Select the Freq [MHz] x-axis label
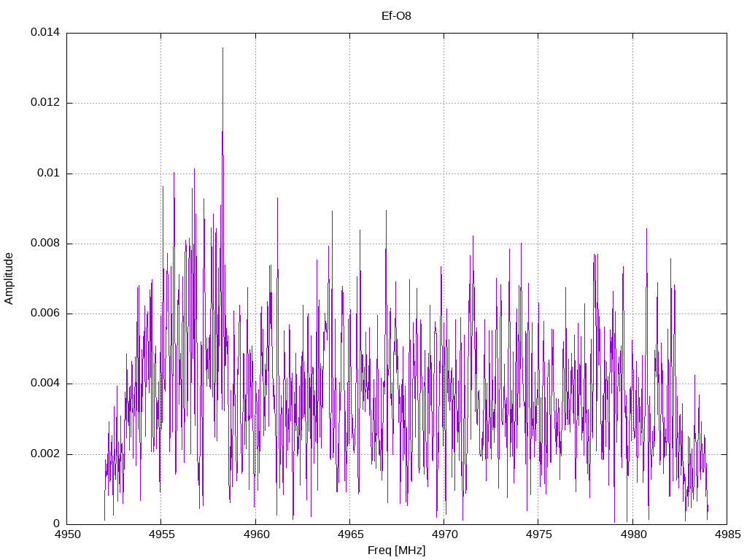 click(x=396, y=550)
